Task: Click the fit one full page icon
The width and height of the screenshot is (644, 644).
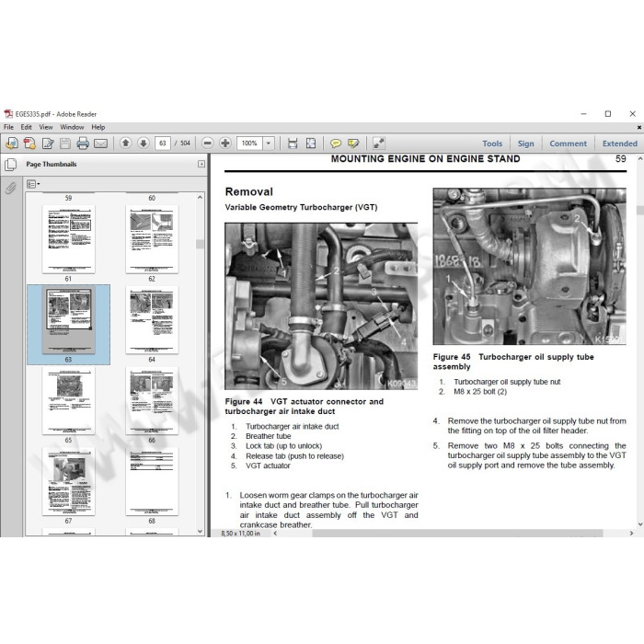Action: point(311,144)
